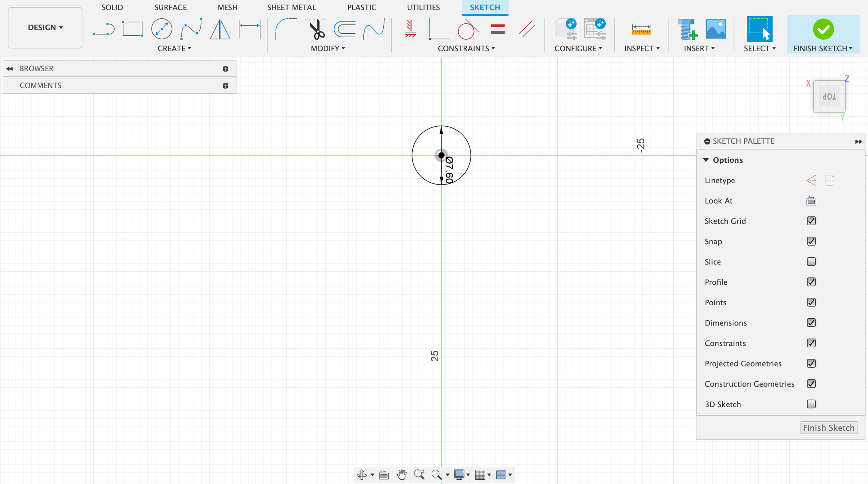The height and width of the screenshot is (484, 868).
Task: Disable the Sketch Grid checkbox
Action: click(x=811, y=221)
